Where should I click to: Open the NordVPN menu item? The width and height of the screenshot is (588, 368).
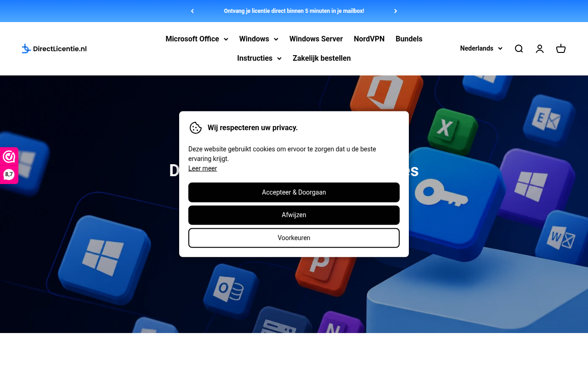coord(369,39)
